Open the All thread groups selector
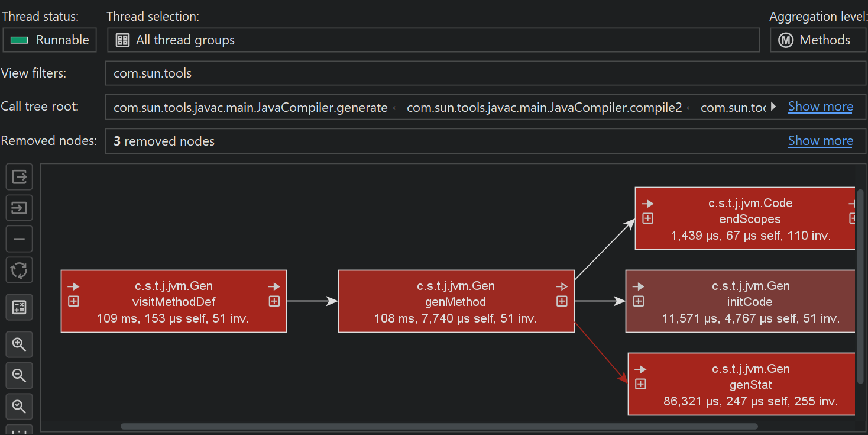Image resolution: width=868 pixels, height=435 pixels. pos(433,40)
